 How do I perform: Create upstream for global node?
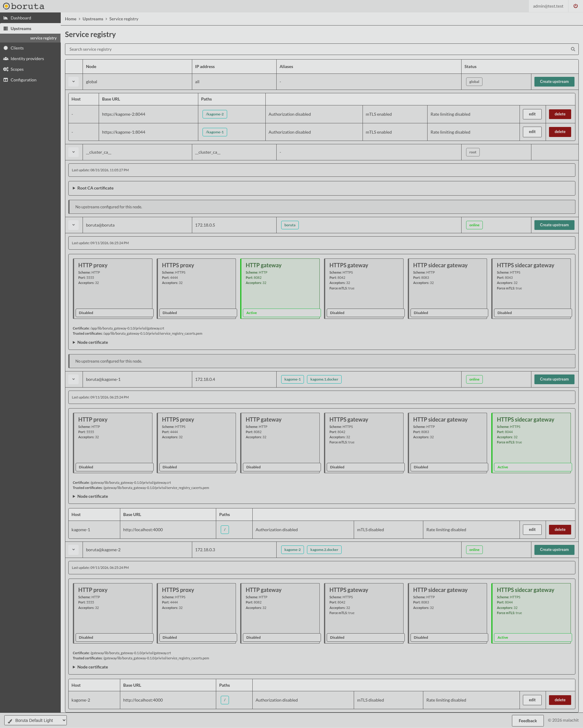tap(554, 82)
